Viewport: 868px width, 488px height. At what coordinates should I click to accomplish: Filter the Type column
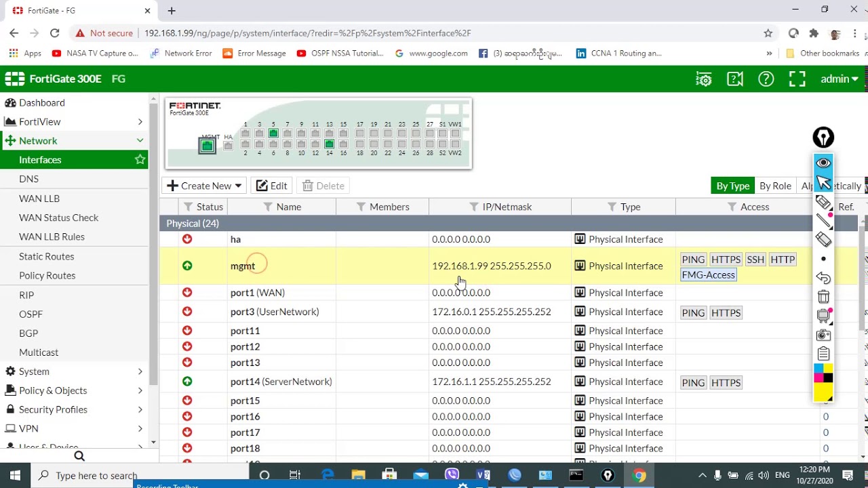click(612, 207)
